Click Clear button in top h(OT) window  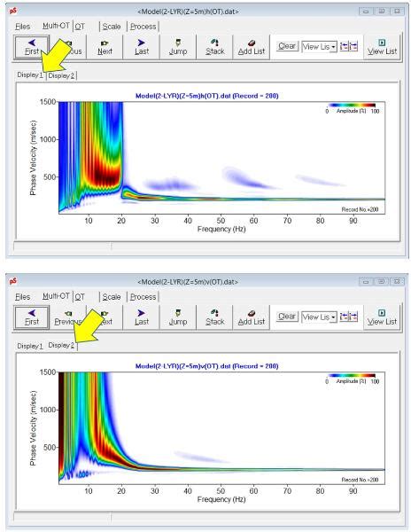(287, 46)
